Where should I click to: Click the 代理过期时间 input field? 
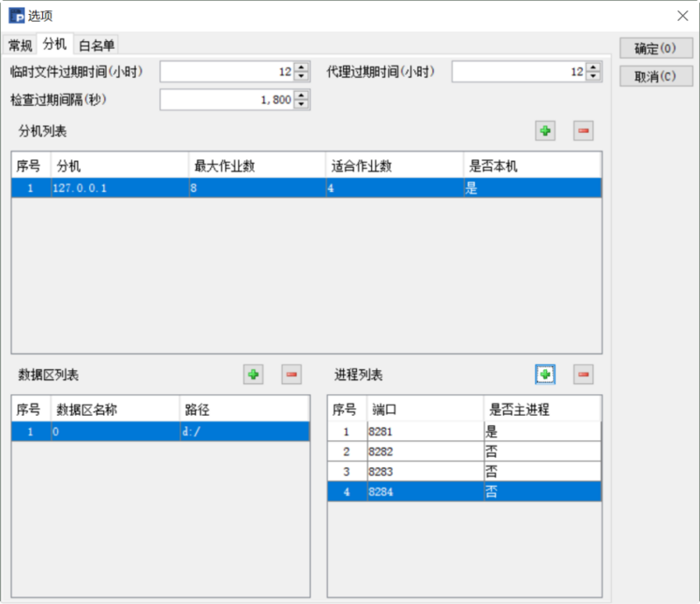tap(519, 72)
